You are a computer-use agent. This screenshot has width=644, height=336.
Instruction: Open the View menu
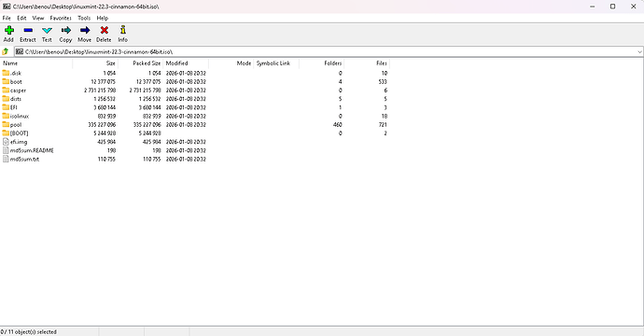pyautogui.click(x=38, y=18)
